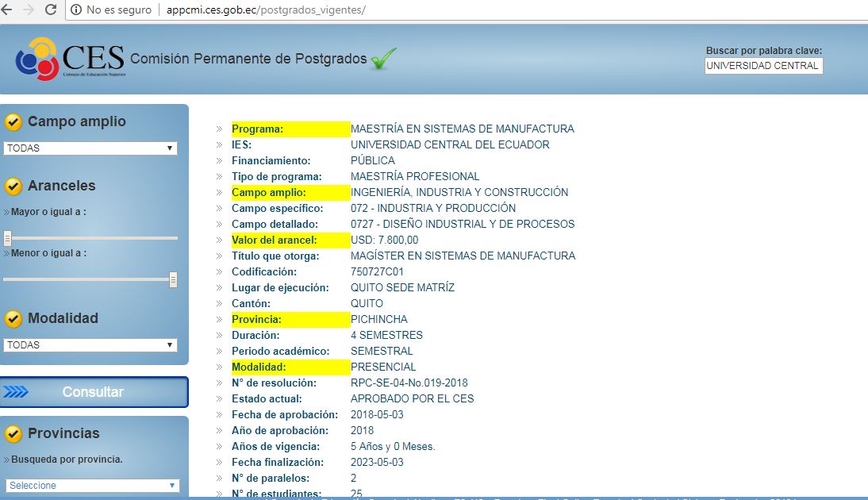Open the Seleccione provincia dropdown
Image resolution: width=868 pixels, height=500 pixels.
(90, 485)
